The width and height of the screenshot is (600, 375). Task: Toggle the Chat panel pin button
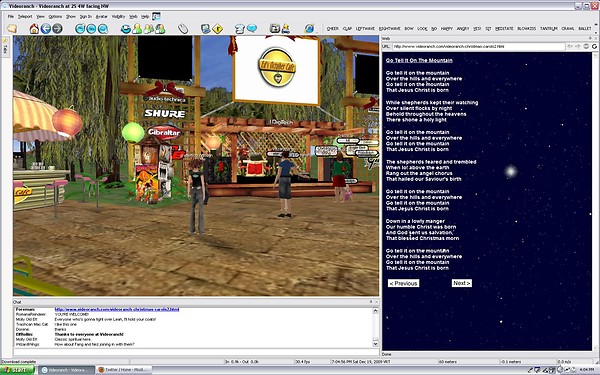[x=371, y=302]
